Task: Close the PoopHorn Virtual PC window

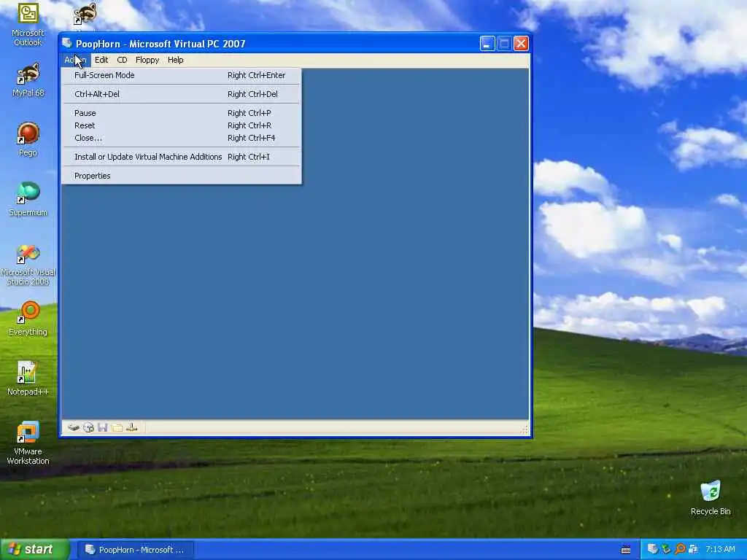Action: click(521, 44)
